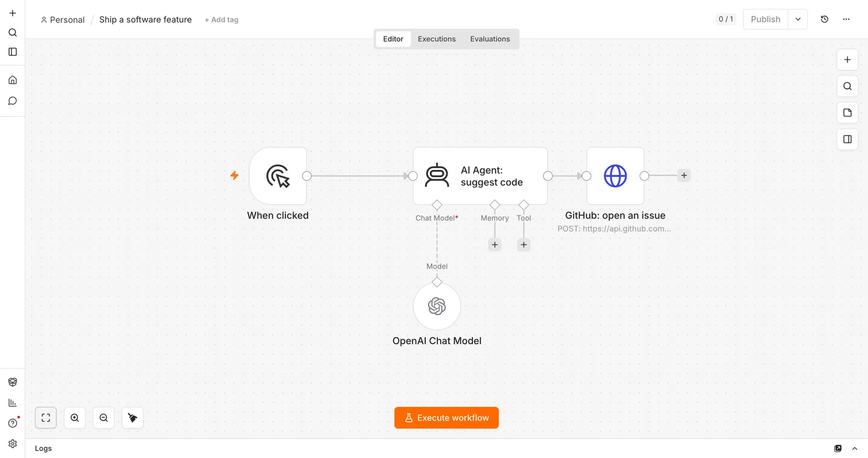Zoom out on the canvas
This screenshot has height=458, width=868.
(104, 418)
